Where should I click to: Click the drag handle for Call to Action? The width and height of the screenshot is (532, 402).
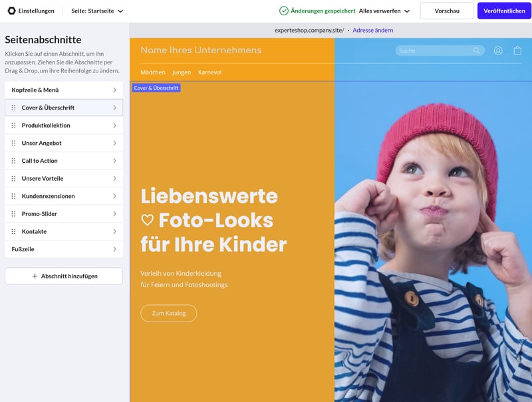click(13, 161)
